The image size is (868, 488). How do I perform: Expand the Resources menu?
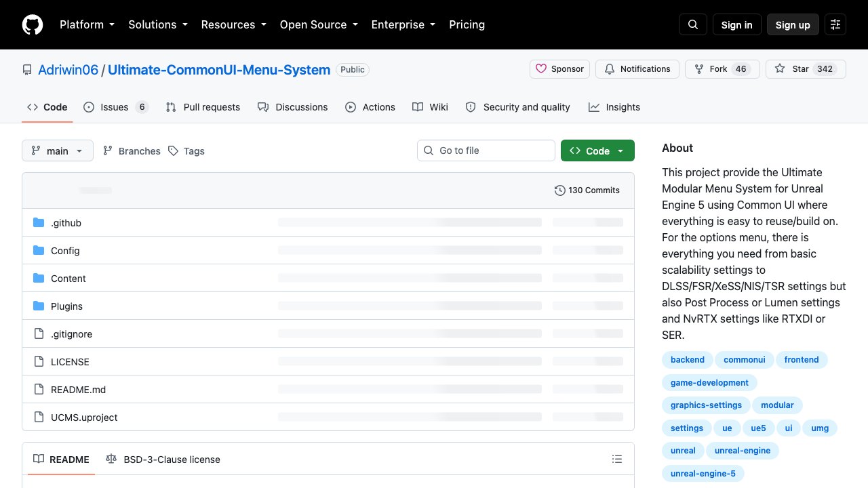click(x=233, y=24)
